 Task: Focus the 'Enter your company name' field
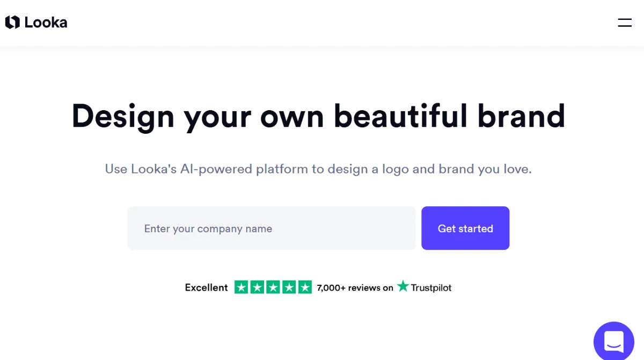(272, 228)
